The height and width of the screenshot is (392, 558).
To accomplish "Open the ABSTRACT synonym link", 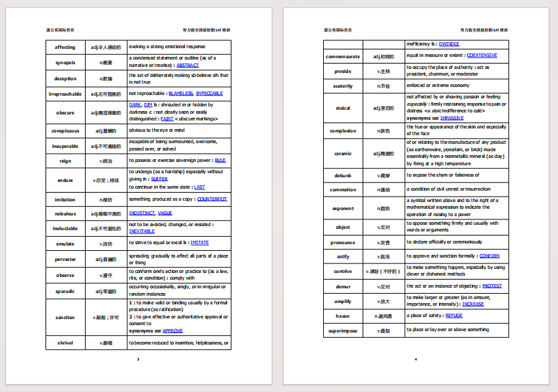I will point(187,66).
